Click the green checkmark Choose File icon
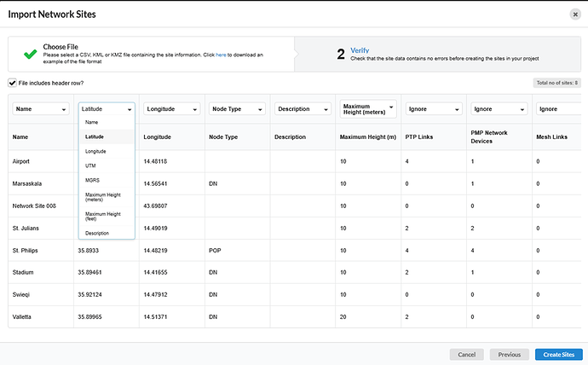588x365 pixels. (x=30, y=54)
